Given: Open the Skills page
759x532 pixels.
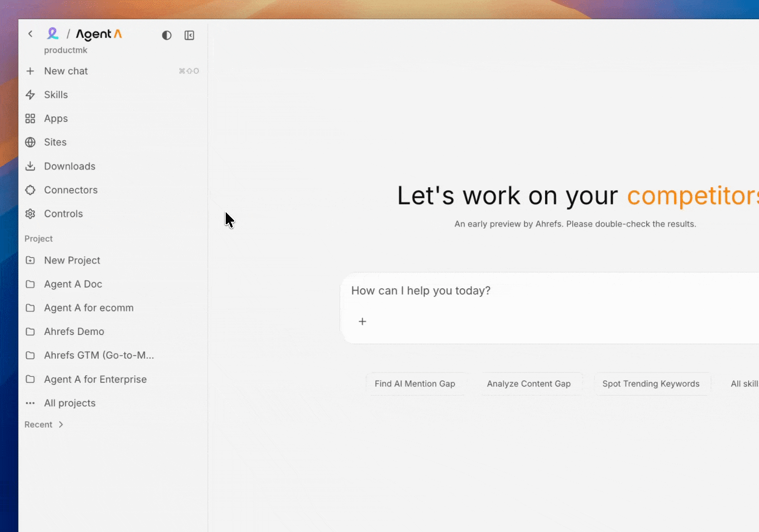Looking at the screenshot, I should point(112,95).
